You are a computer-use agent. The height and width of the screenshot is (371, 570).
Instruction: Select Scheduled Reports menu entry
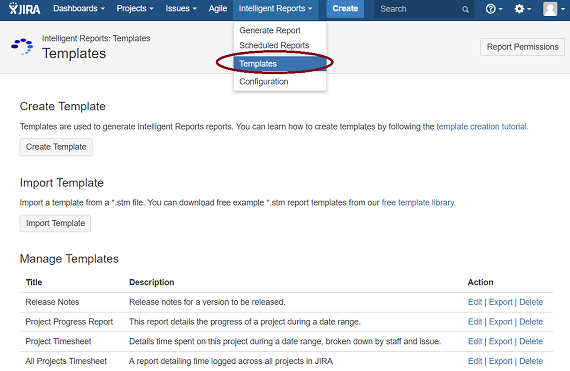point(274,45)
